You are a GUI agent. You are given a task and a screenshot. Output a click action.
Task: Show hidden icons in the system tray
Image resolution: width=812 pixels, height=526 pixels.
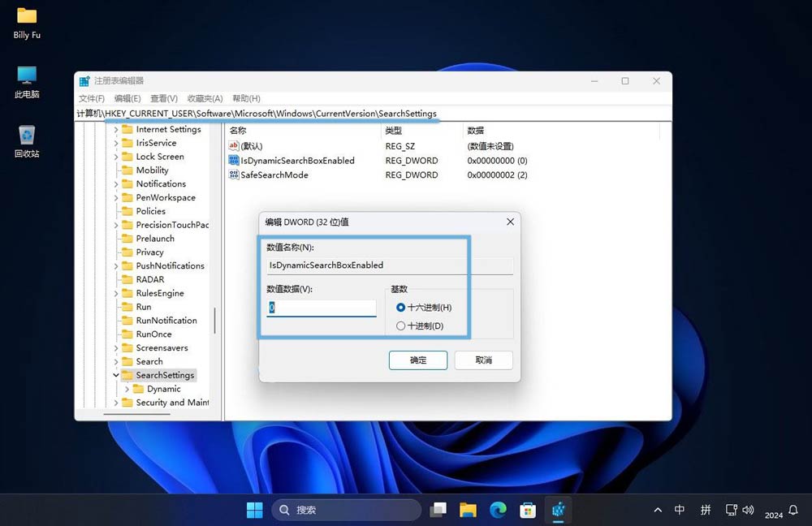click(x=657, y=510)
